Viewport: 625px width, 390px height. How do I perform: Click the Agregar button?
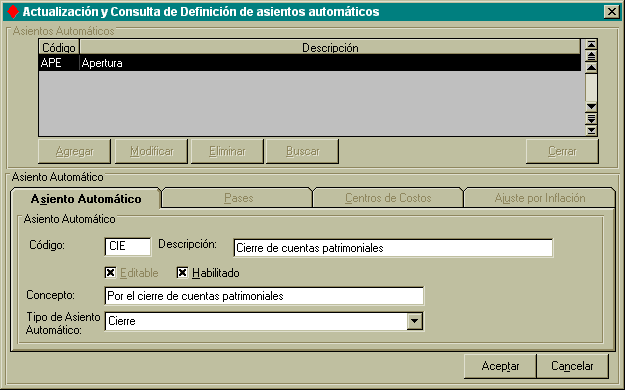[75, 151]
